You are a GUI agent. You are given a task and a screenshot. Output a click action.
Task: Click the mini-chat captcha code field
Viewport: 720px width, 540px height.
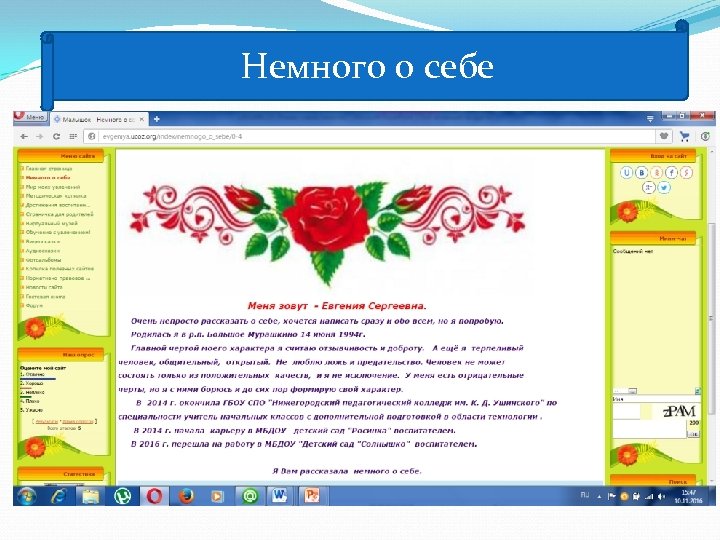pyautogui.click(x=626, y=412)
